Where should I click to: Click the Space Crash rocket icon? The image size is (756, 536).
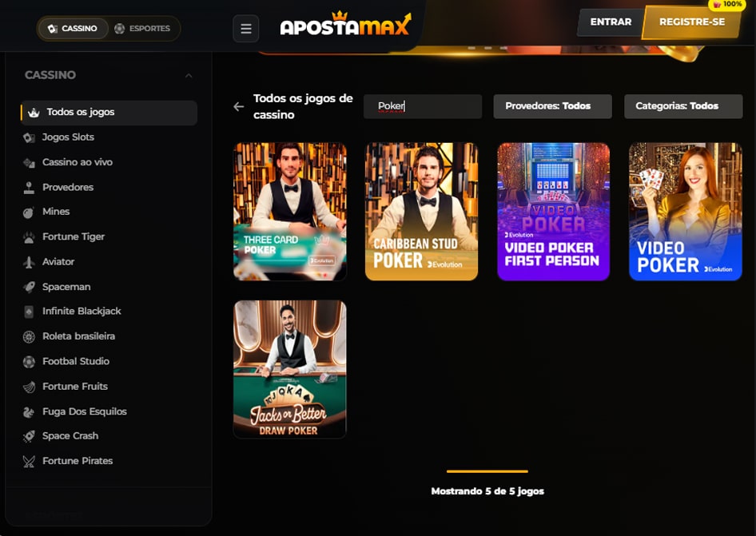point(29,436)
